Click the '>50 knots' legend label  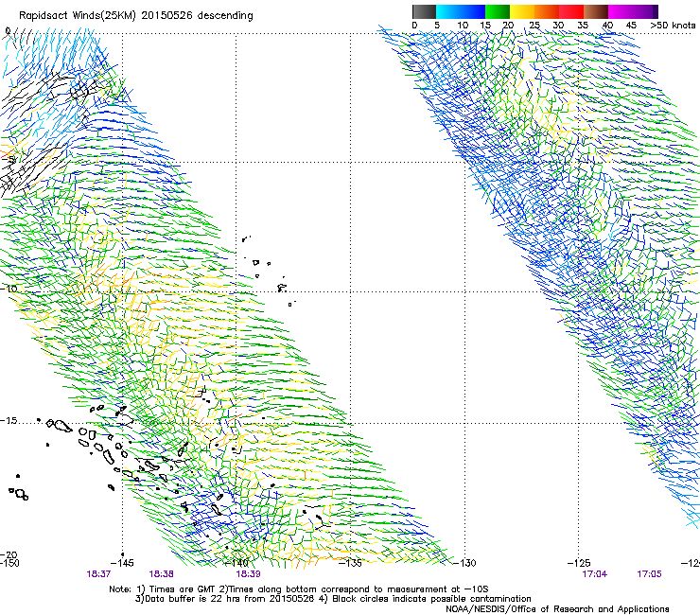point(673,26)
